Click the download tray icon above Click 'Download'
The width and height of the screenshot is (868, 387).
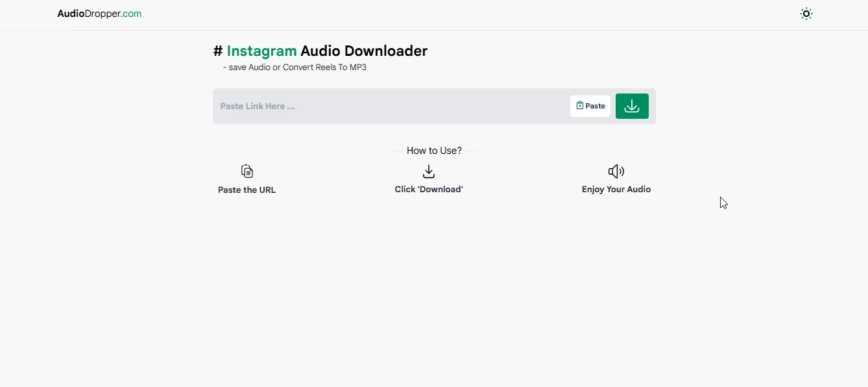click(x=429, y=171)
